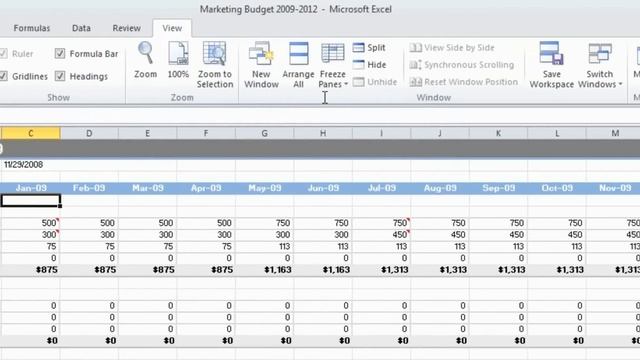Viewport: 640px width, 360px height.
Task: Split the worksheet window
Action: 369,48
